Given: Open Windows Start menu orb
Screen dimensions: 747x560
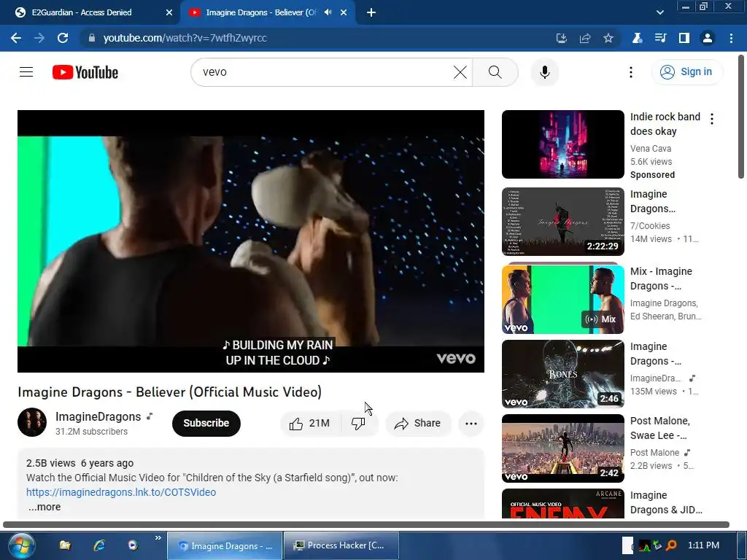Looking at the screenshot, I should pos(21,545).
